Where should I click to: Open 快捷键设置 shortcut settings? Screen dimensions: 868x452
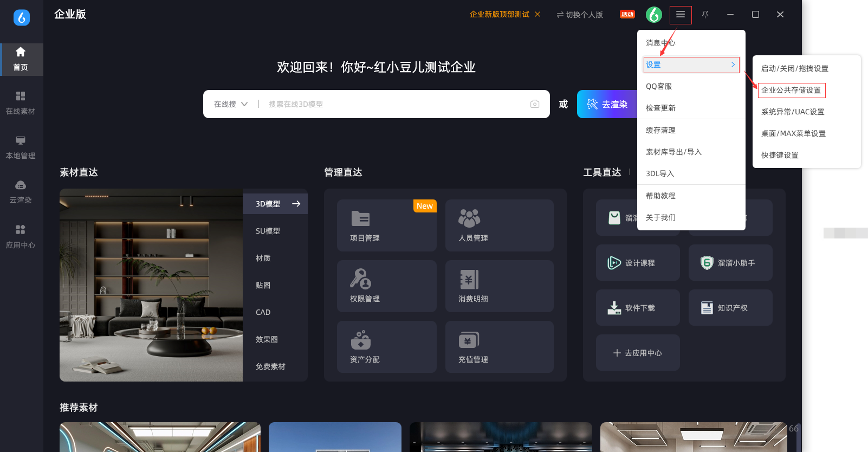pos(807,155)
